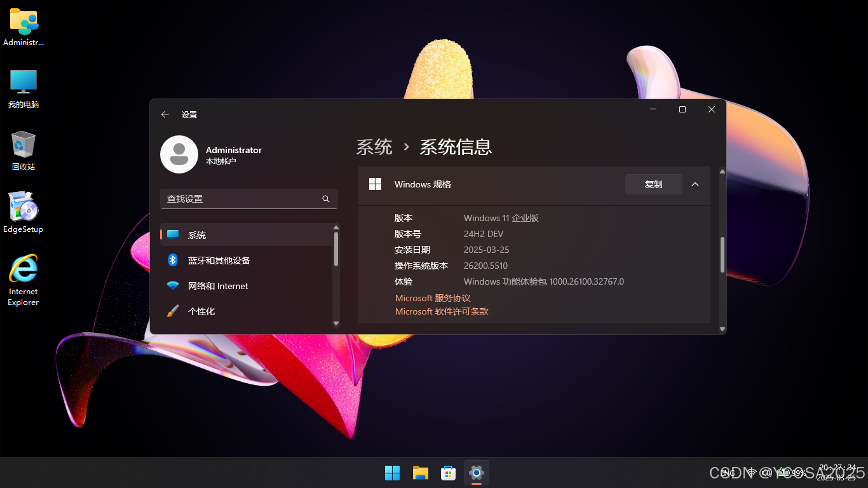
Task: Open the 回收站 recycle bin icon
Action: 24,151
